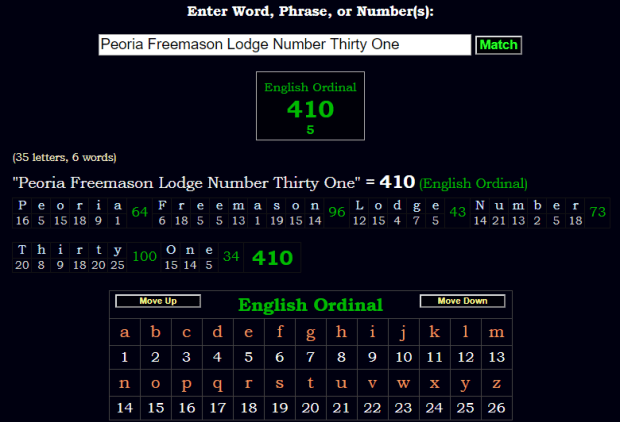
Task: Click letter 's' in the cipher chart
Action: pyautogui.click(x=280, y=383)
